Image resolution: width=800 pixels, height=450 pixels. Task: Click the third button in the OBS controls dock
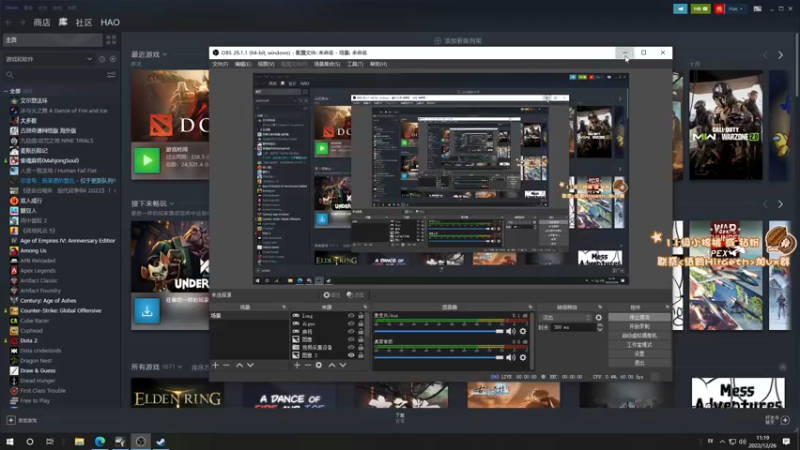click(x=639, y=336)
